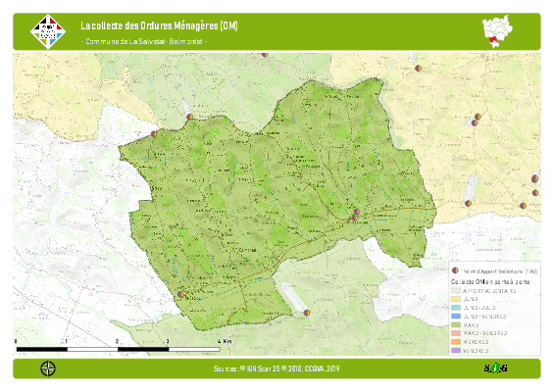554x392 pixels.
Task: Select the orange Mercredi legend swatch
Action: (x=456, y=342)
